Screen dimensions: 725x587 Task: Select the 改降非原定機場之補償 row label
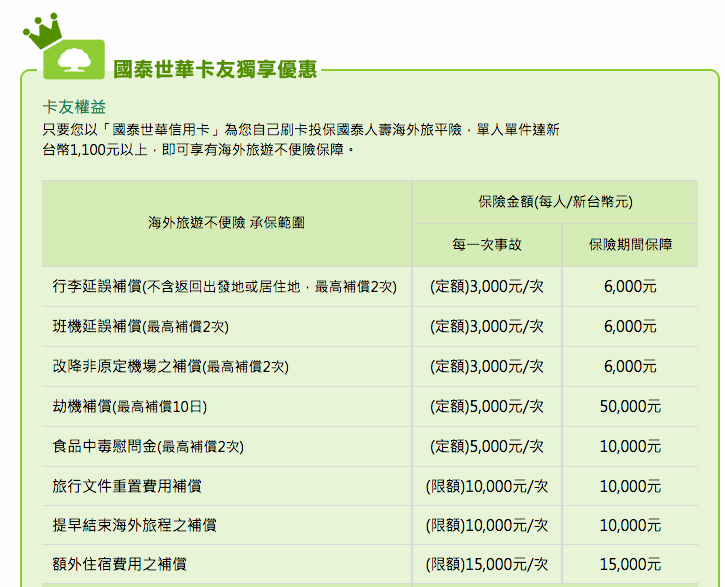[171, 367]
